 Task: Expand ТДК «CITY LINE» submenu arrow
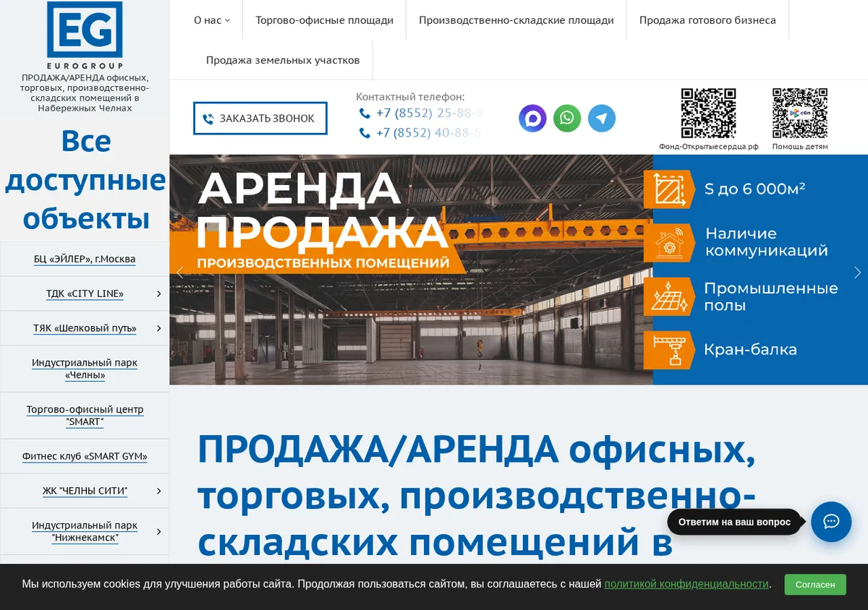click(158, 293)
